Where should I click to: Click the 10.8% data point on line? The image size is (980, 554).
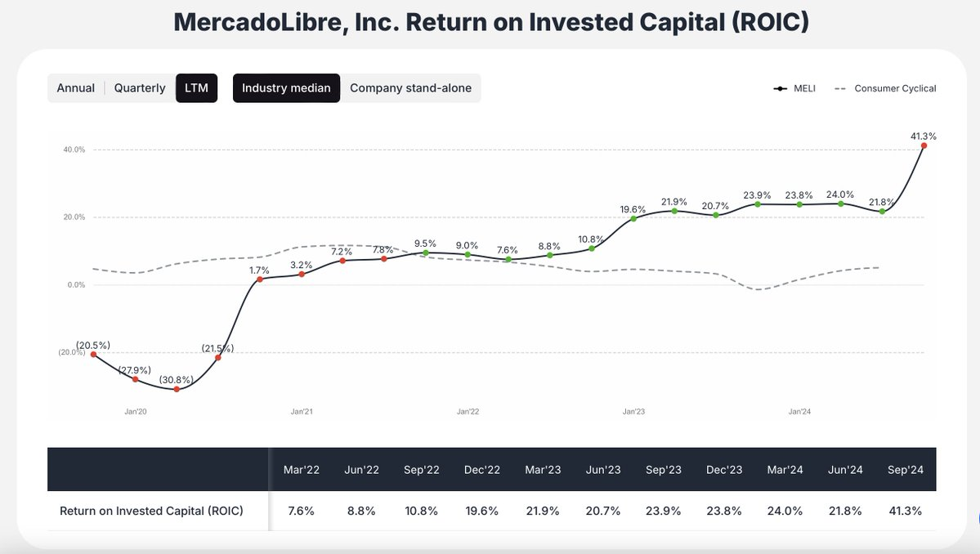pos(590,248)
